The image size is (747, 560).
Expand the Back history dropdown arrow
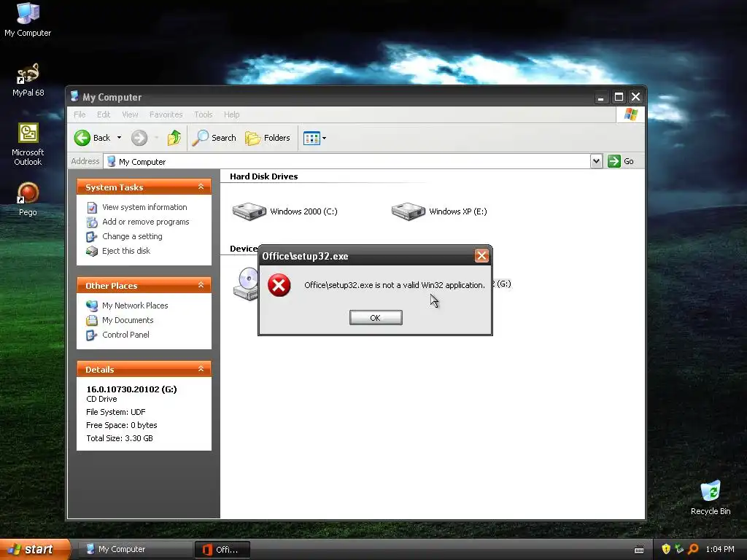pyautogui.click(x=119, y=138)
